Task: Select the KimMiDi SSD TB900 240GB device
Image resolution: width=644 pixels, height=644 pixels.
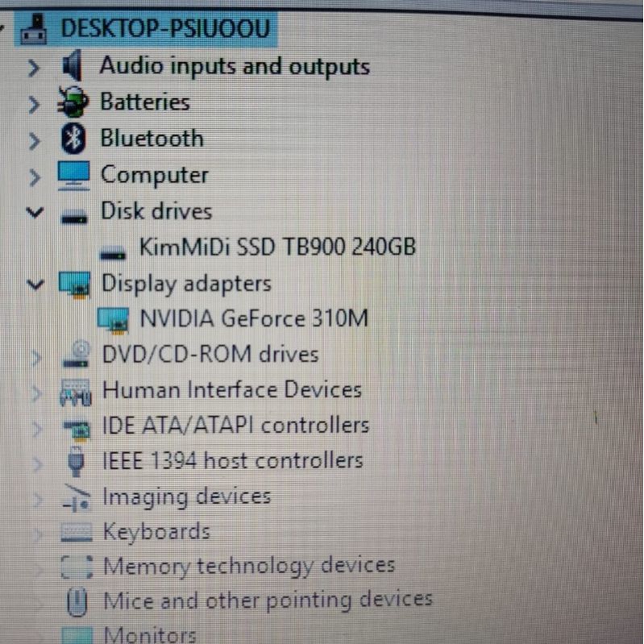Action: tap(277, 247)
